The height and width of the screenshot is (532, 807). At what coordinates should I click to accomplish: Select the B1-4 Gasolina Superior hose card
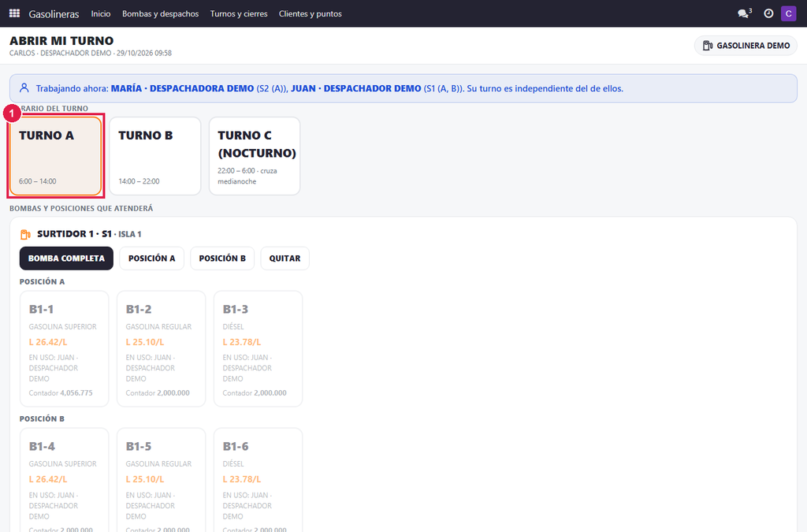pyautogui.click(x=65, y=481)
